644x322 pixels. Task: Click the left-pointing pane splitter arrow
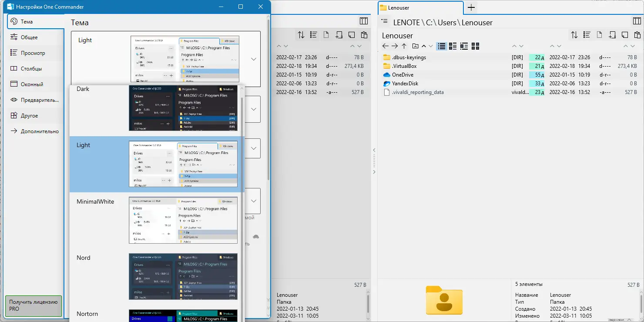click(x=374, y=150)
